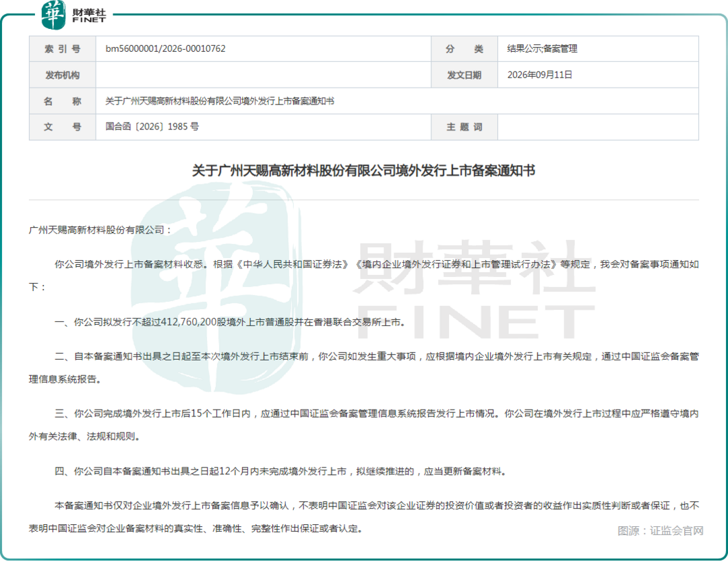The height and width of the screenshot is (574, 728).
Task: Click the large 財華社 FINET watermark
Action: point(475,290)
